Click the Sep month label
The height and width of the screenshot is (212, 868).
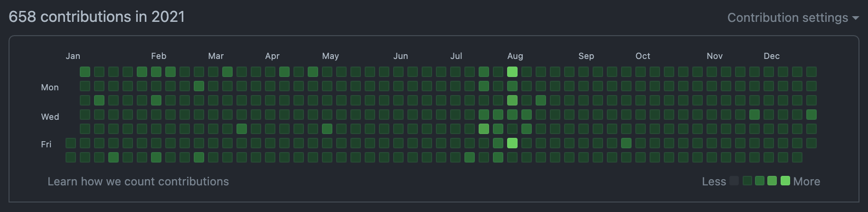click(586, 56)
